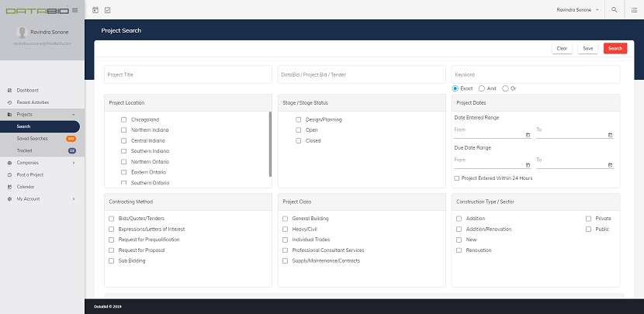Click the Clear button
644x314 pixels.
[562, 48]
